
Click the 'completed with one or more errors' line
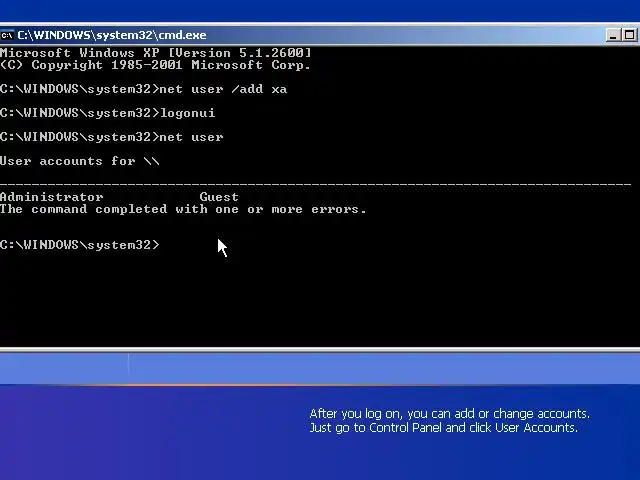click(x=183, y=209)
